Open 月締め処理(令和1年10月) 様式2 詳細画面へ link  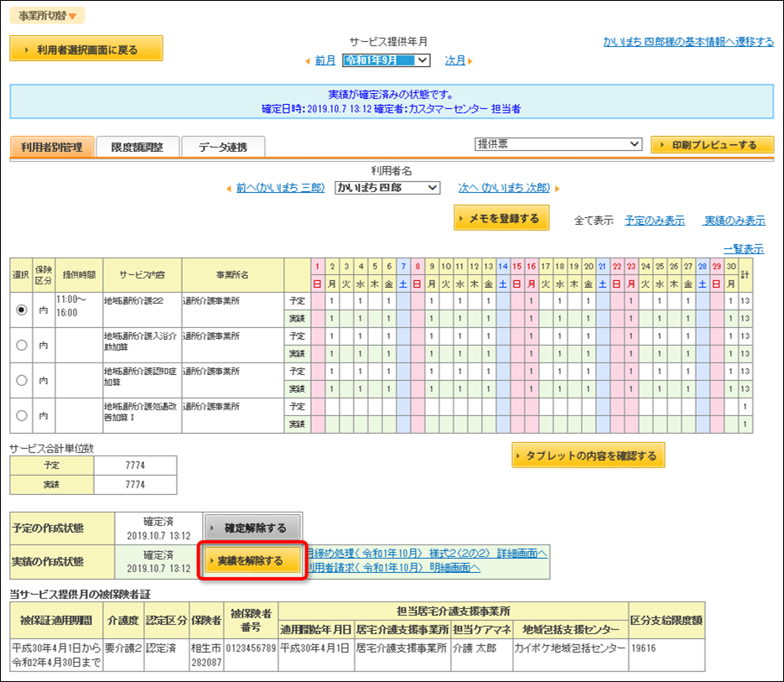tap(427, 554)
